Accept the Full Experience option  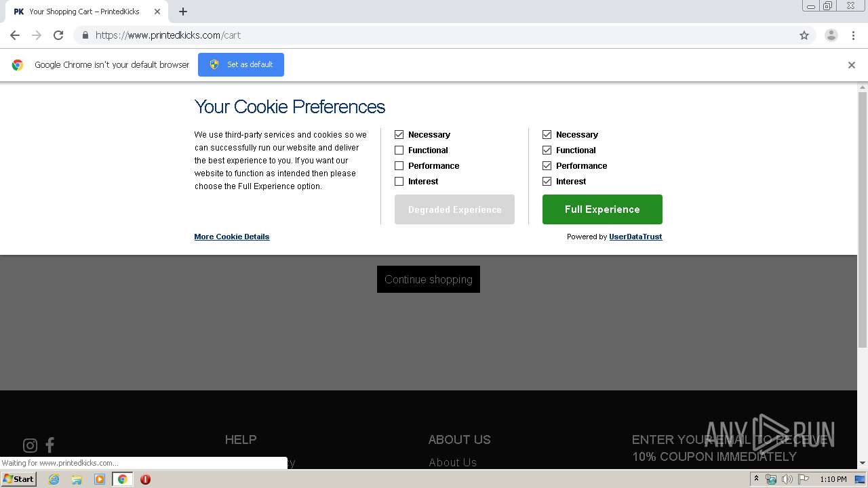point(602,209)
